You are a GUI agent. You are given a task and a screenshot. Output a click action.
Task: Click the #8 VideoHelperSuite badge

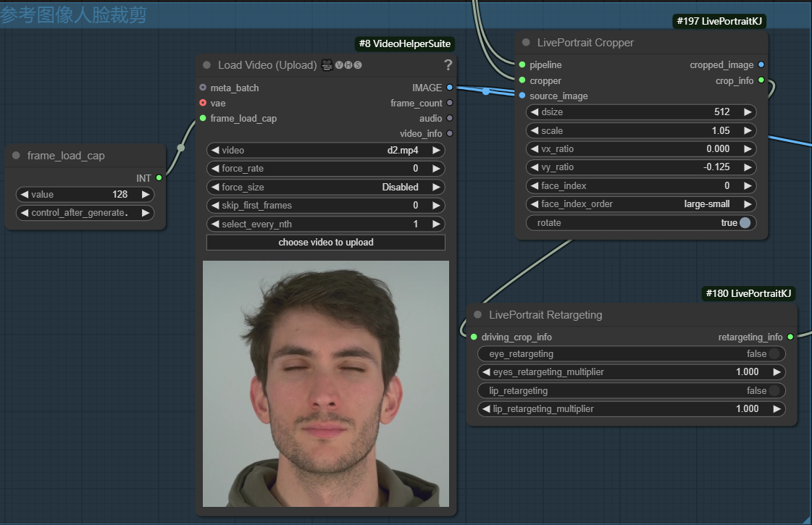[x=404, y=44]
